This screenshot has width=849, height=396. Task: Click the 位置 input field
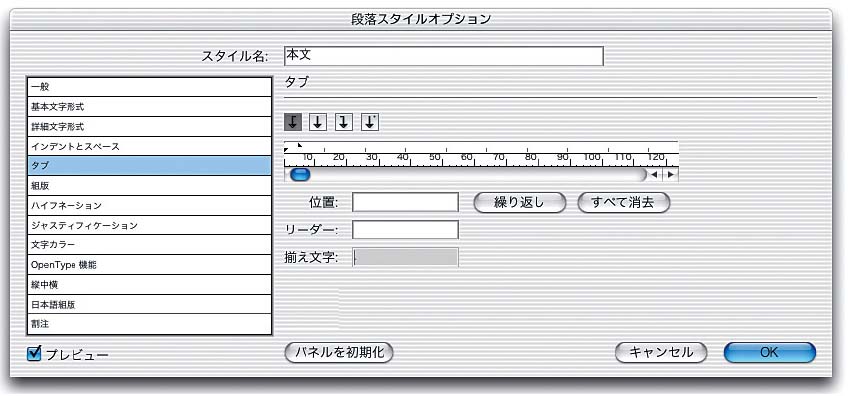406,202
